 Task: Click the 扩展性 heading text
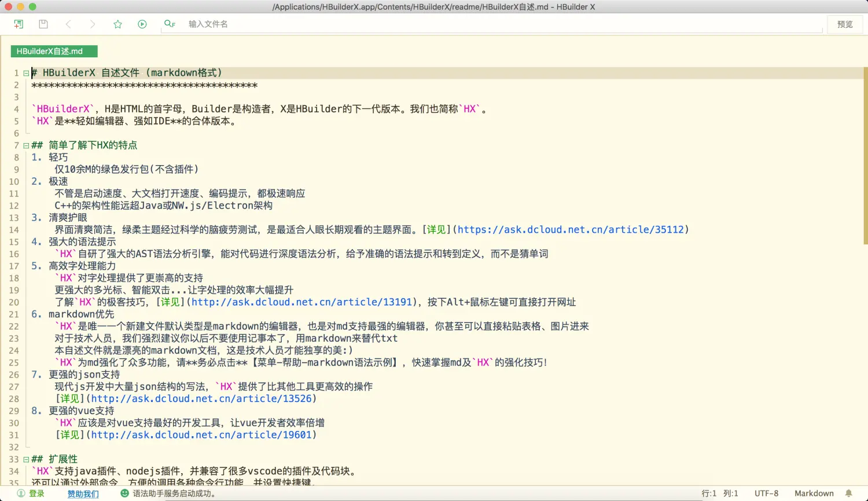pos(63,459)
